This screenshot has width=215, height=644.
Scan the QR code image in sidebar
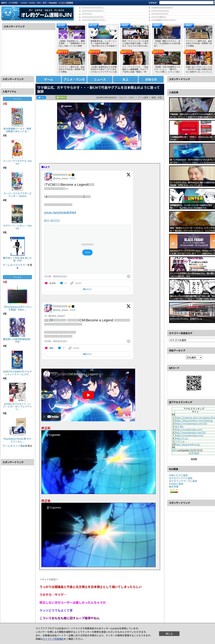point(194,383)
